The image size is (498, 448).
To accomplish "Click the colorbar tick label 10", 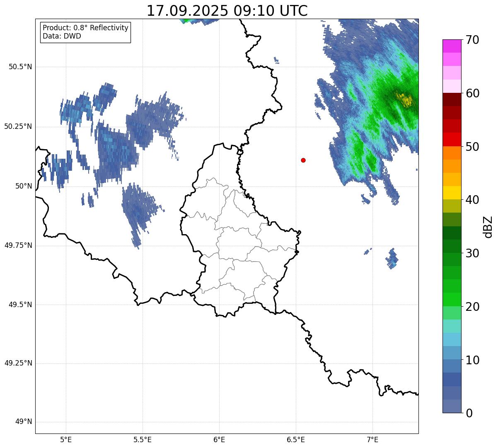I will [x=472, y=360].
